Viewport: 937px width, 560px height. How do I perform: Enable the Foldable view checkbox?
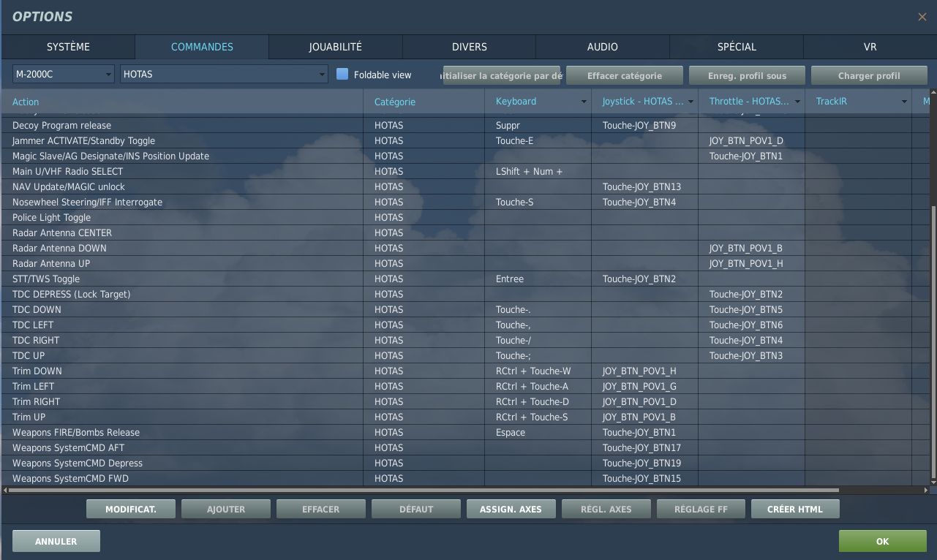point(342,75)
